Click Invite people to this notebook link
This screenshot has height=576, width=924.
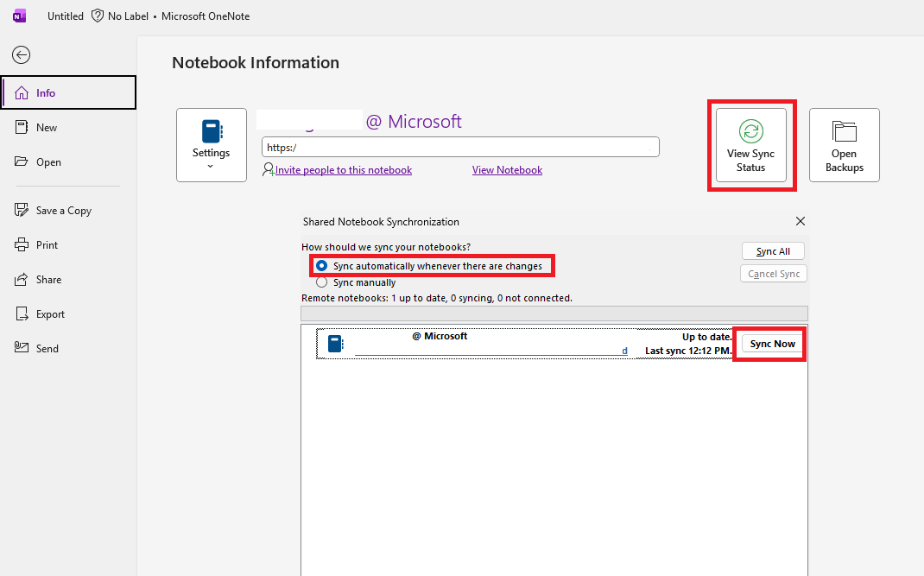coord(344,170)
